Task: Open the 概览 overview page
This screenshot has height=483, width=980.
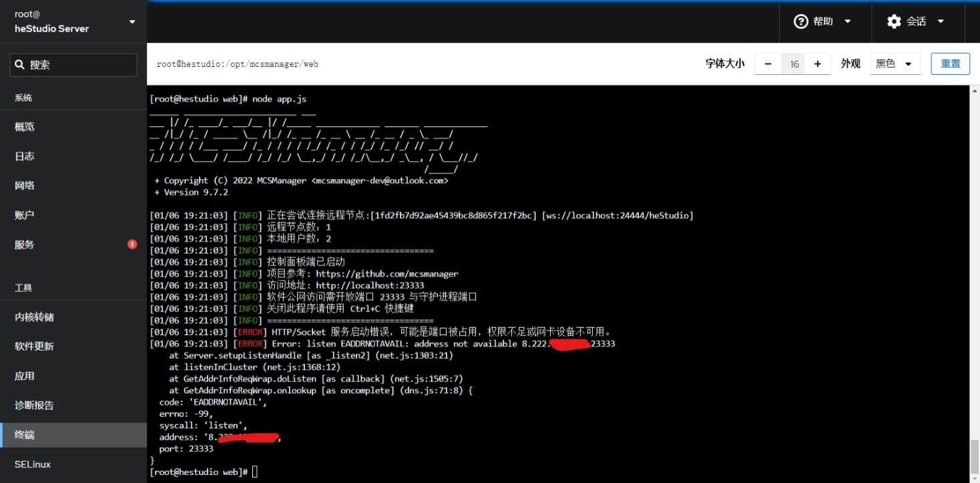Action: click(x=25, y=126)
